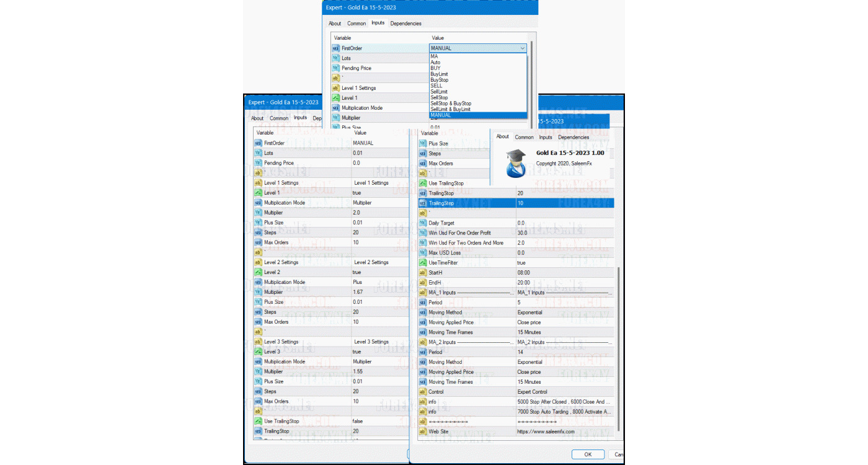This screenshot has width=868, height=465.
Task: Toggle the Level 2 true value
Action: (x=356, y=272)
